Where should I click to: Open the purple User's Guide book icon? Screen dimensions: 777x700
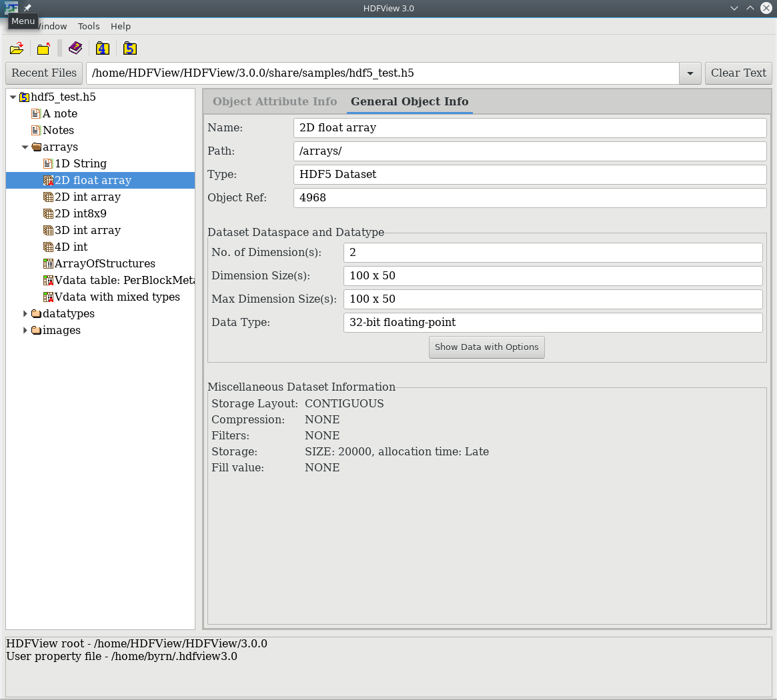pos(75,48)
